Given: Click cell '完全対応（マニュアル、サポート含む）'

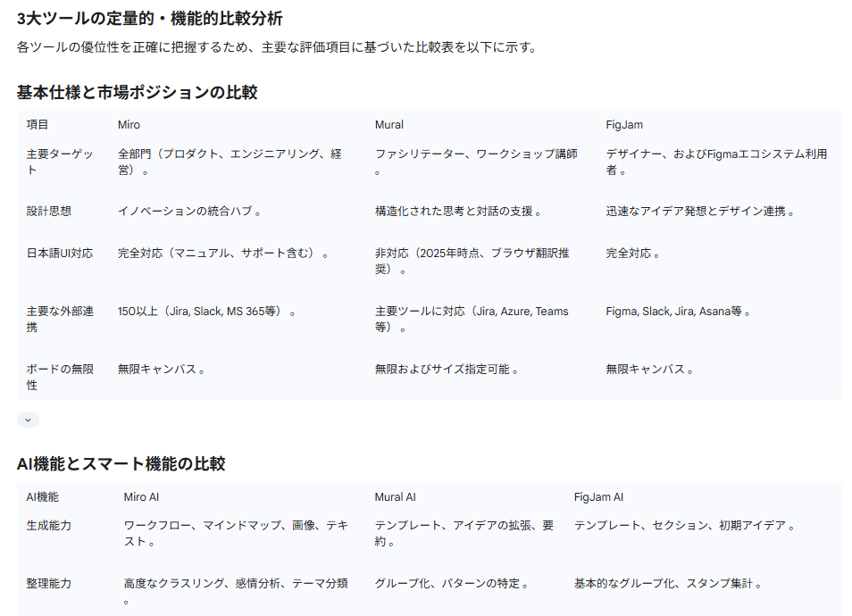Looking at the screenshot, I should 222,254.
